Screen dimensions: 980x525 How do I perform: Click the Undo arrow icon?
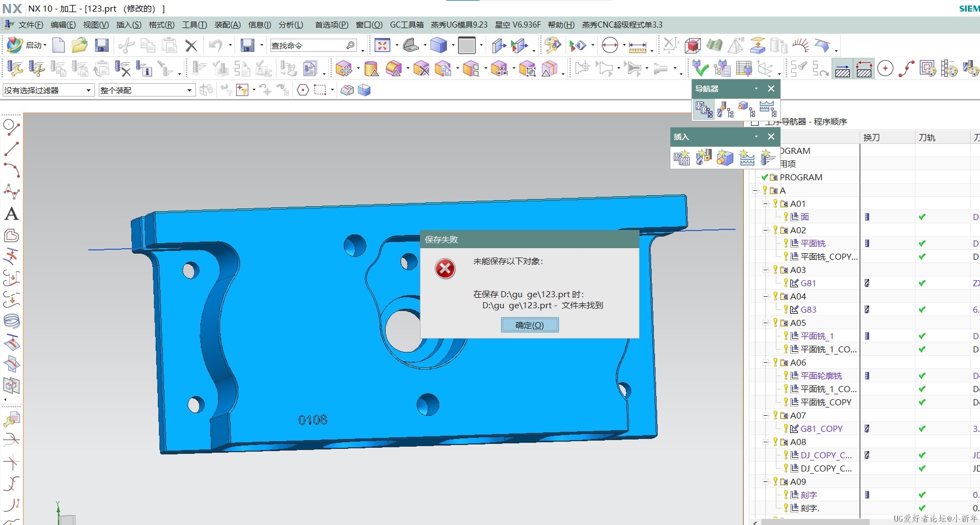(x=216, y=45)
